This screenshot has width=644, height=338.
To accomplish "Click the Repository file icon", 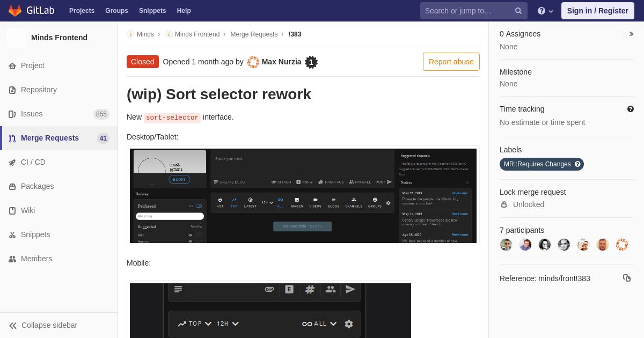I will [x=12, y=90].
